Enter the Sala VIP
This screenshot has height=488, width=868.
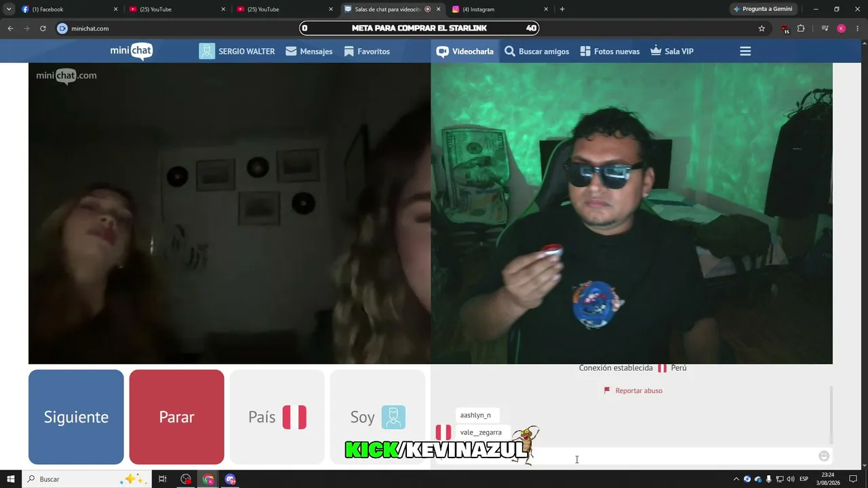point(672,52)
